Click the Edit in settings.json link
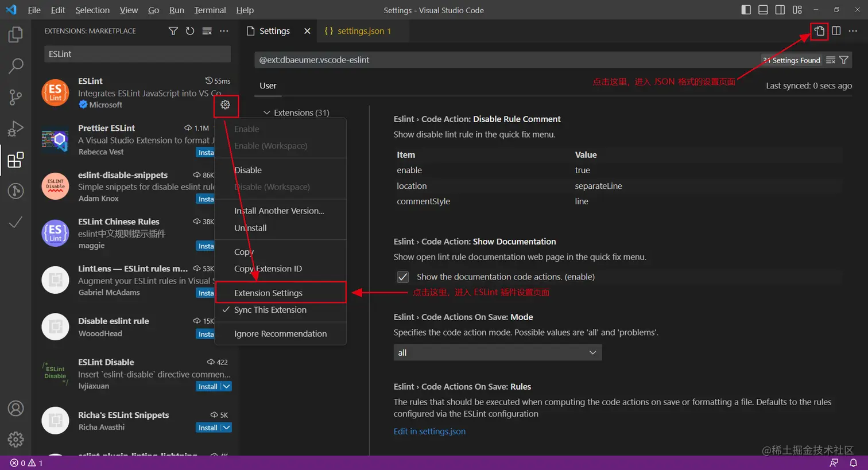The width and height of the screenshot is (868, 470). [429, 432]
